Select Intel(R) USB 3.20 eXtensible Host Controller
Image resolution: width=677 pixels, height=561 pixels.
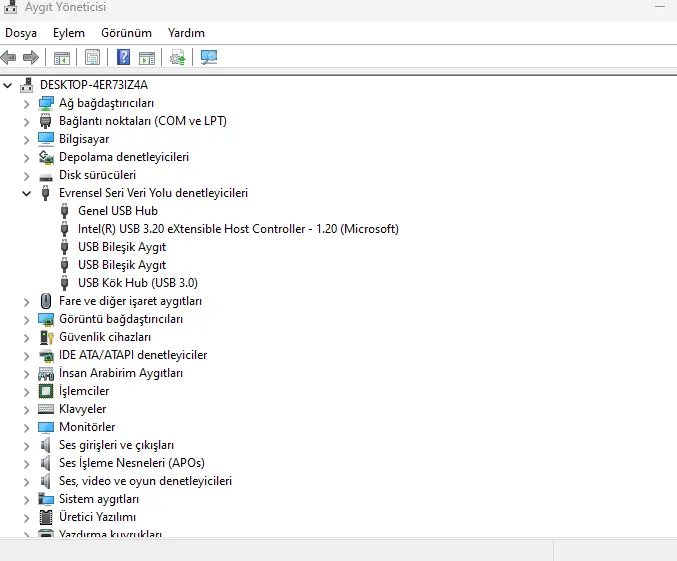pyautogui.click(x=238, y=229)
